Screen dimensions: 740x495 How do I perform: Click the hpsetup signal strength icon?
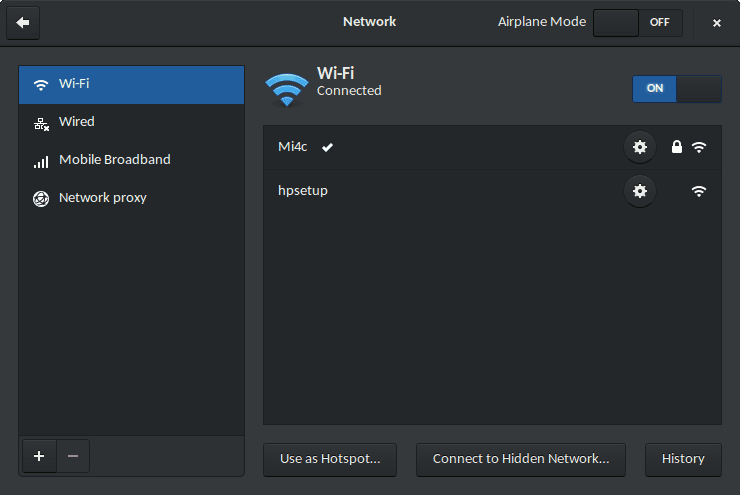[x=699, y=190]
